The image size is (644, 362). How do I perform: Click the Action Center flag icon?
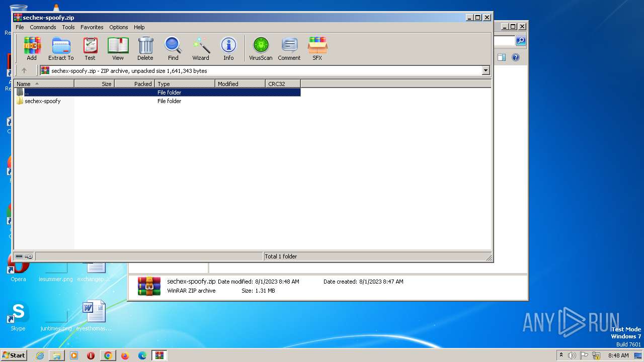pos(585,355)
